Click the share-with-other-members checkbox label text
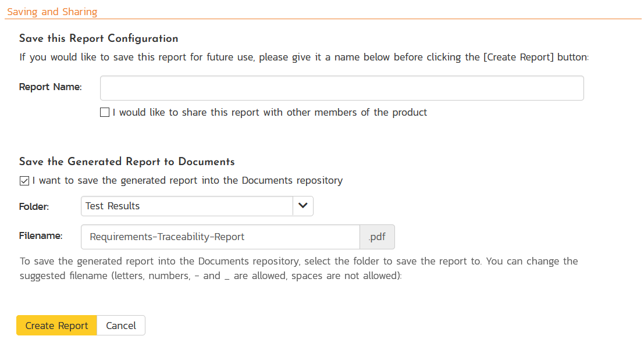 click(x=269, y=113)
